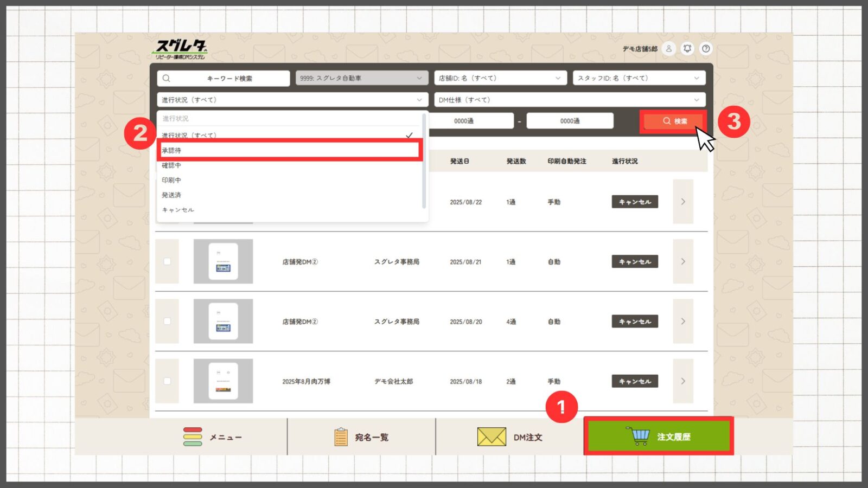Image resolution: width=868 pixels, height=488 pixels.
Task: Check the 2025/08/21 order row checkbox
Action: [167, 261]
